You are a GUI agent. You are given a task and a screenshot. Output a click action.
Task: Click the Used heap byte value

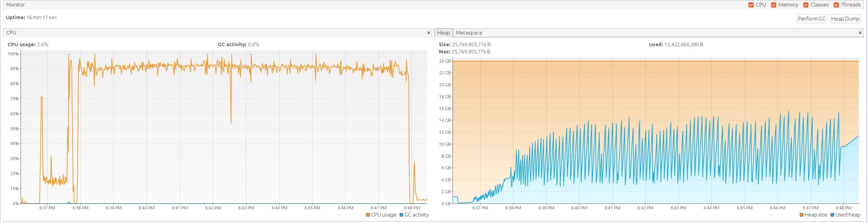683,44
